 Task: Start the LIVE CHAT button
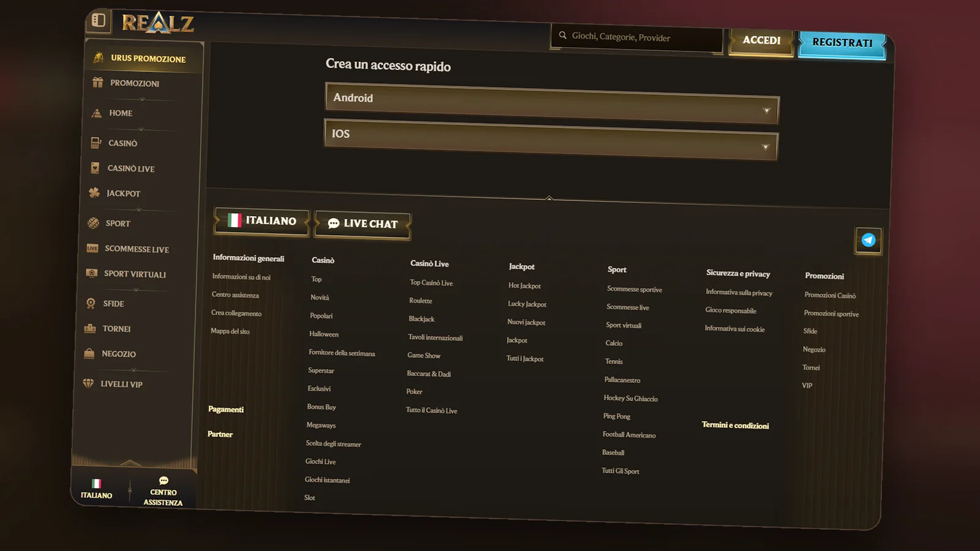pos(363,224)
